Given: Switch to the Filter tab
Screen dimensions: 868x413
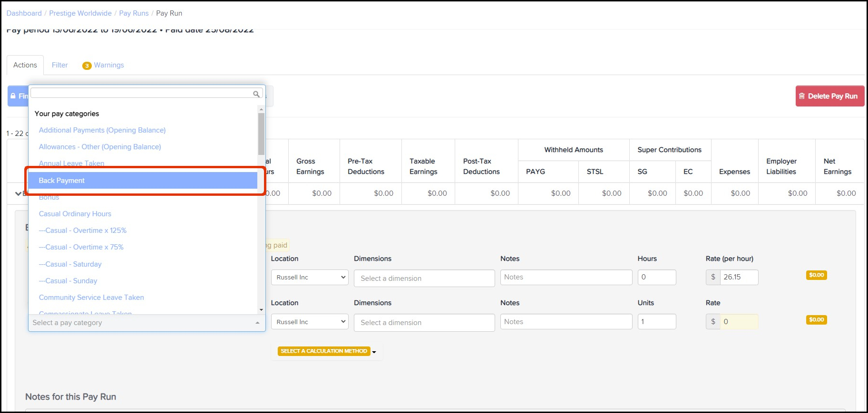Looking at the screenshot, I should 59,65.
